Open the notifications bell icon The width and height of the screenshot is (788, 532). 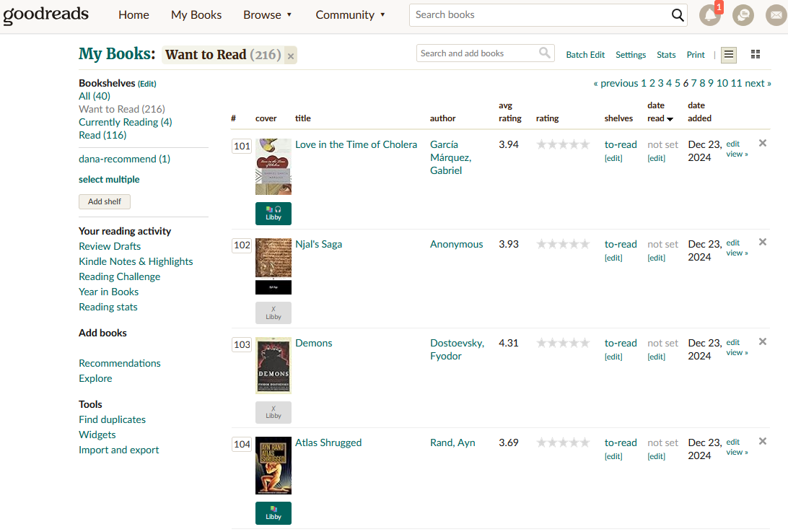(709, 15)
